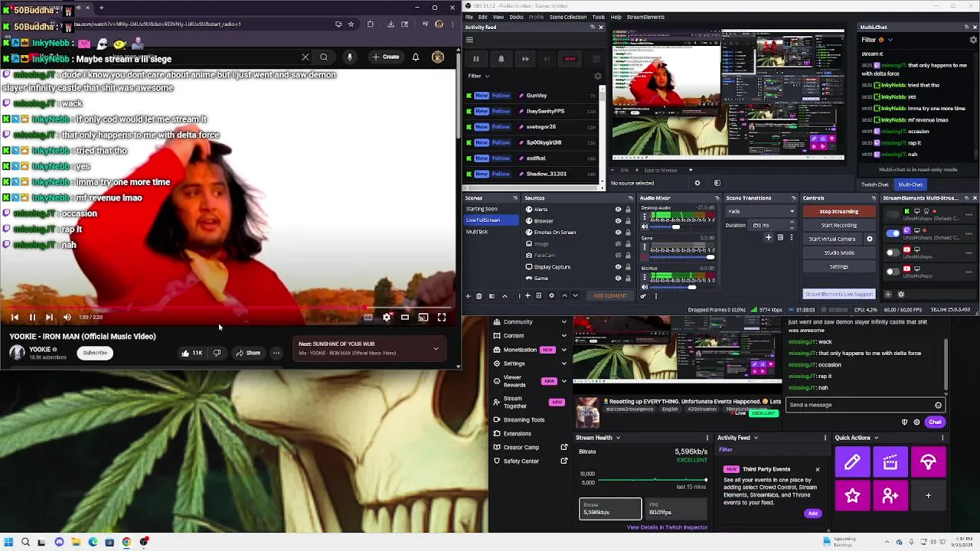Toggle the Twitch LifesMishaps multi-stream switch
The width and height of the screenshot is (980, 551).
click(893, 233)
